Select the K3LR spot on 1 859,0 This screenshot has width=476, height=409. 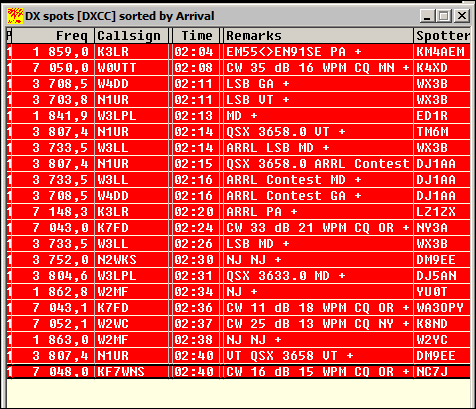(x=238, y=52)
